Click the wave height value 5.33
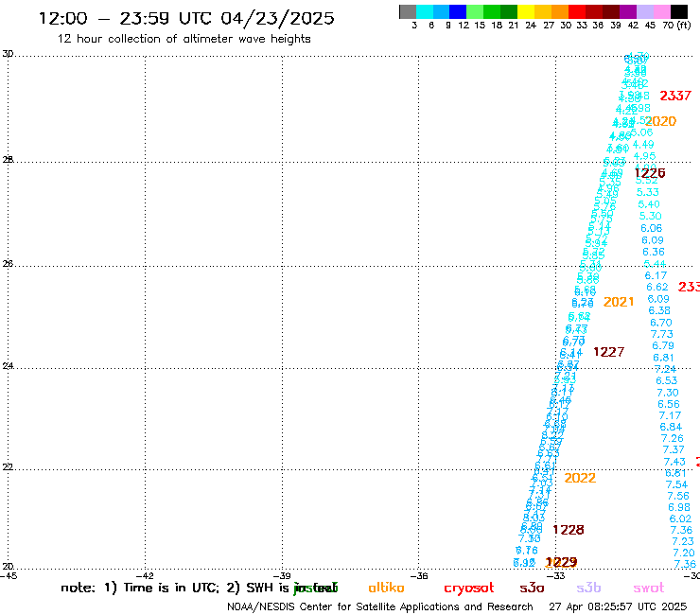700x615 pixels. pos(648,192)
